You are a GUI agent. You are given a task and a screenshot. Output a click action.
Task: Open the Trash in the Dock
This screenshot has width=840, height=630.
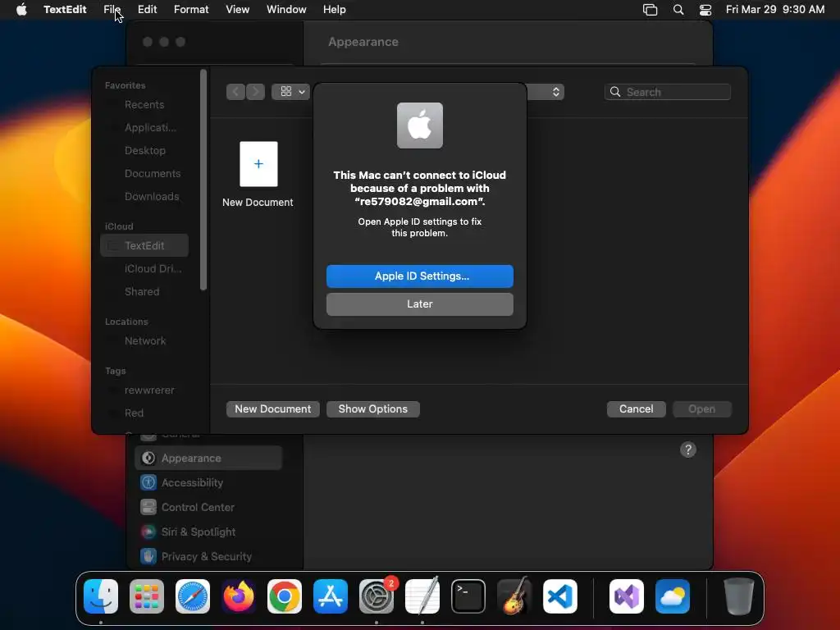coord(739,596)
